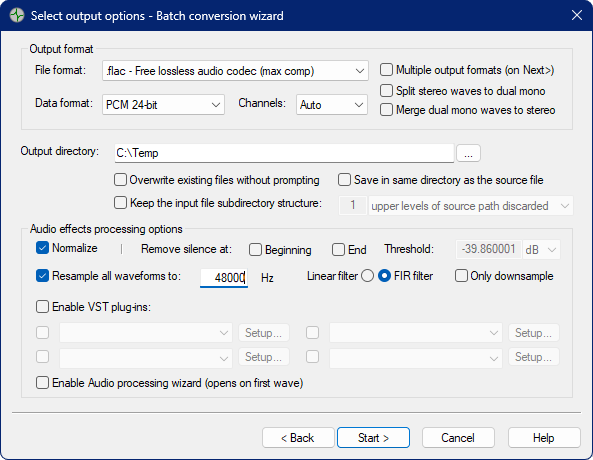The height and width of the screenshot is (460, 593).
Task: Uncheck the Normalize checkbox
Action: [x=42, y=248]
